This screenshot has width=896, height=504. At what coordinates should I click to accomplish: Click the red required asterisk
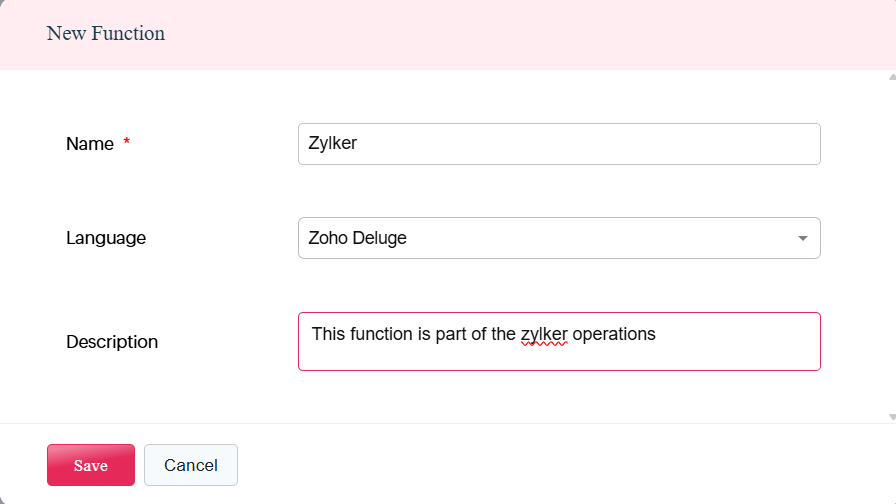(127, 144)
